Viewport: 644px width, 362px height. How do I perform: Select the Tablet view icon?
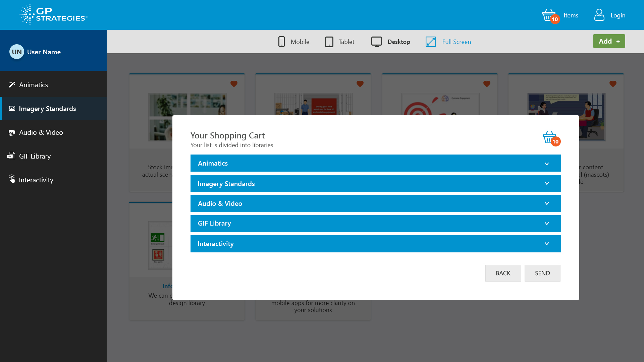click(329, 42)
